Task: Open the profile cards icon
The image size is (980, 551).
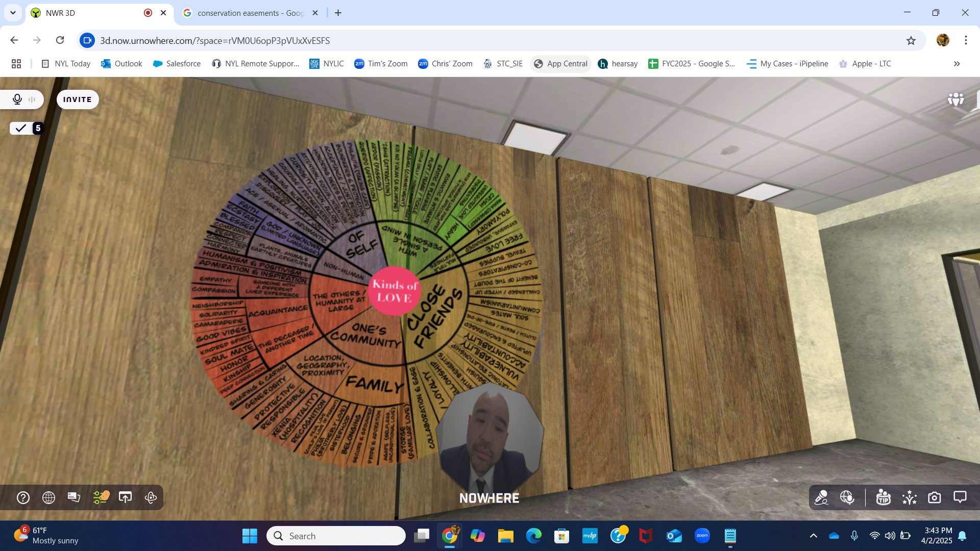Action: (74, 497)
